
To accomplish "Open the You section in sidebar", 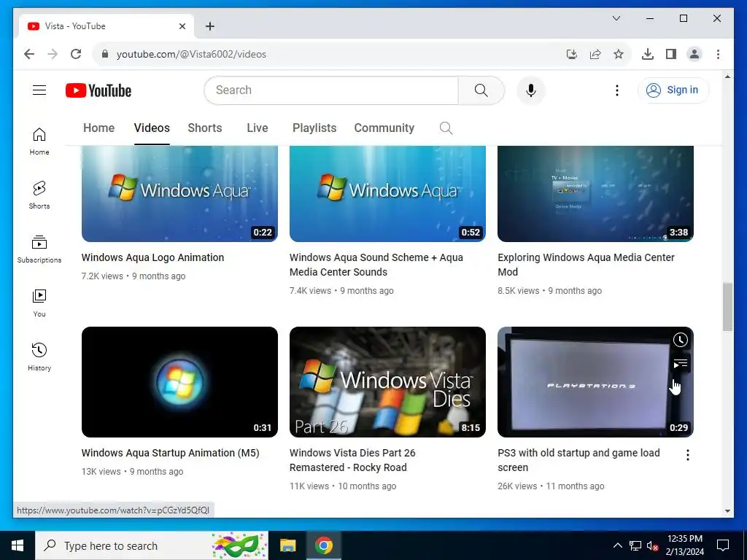I will coord(39,303).
